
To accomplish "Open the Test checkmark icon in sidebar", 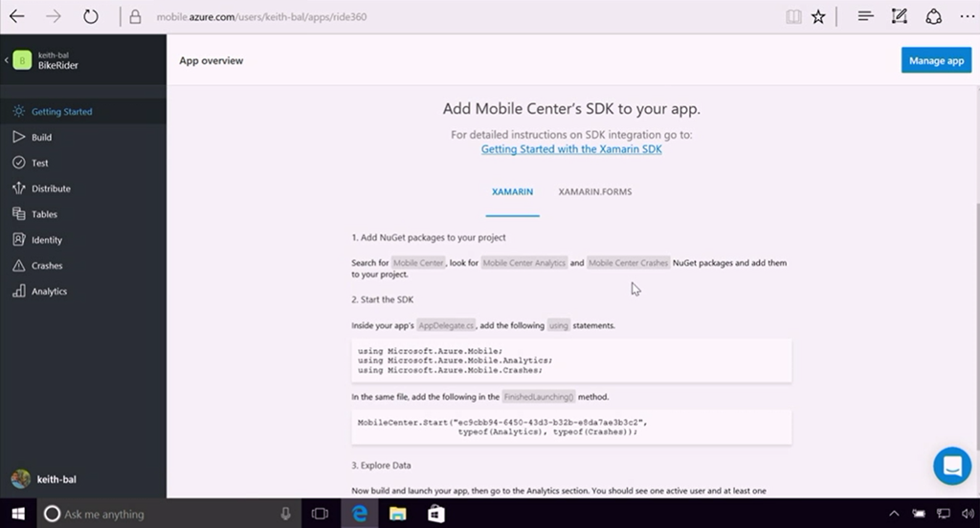I will [x=18, y=163].
